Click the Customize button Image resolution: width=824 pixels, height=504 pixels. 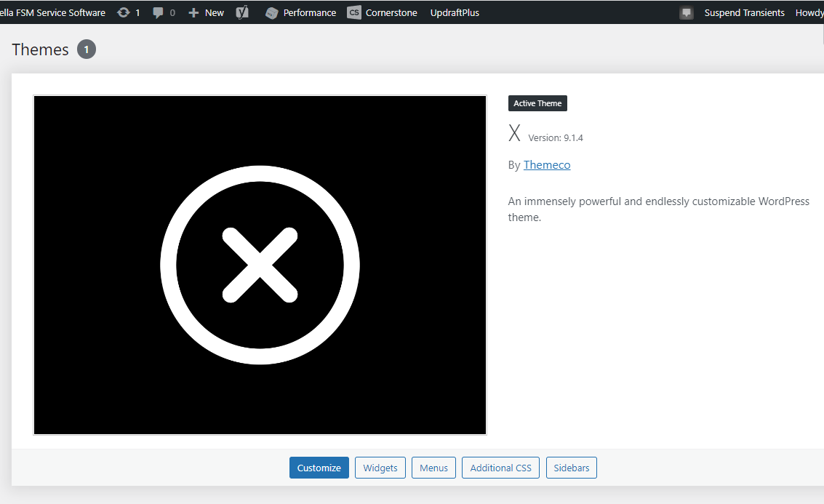[x=319, y=468]
